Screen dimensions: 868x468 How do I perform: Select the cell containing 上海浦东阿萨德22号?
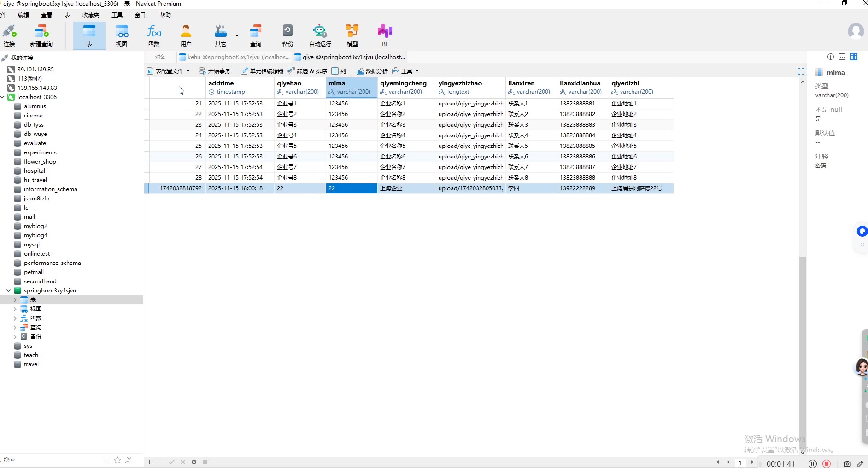[641, 188]
